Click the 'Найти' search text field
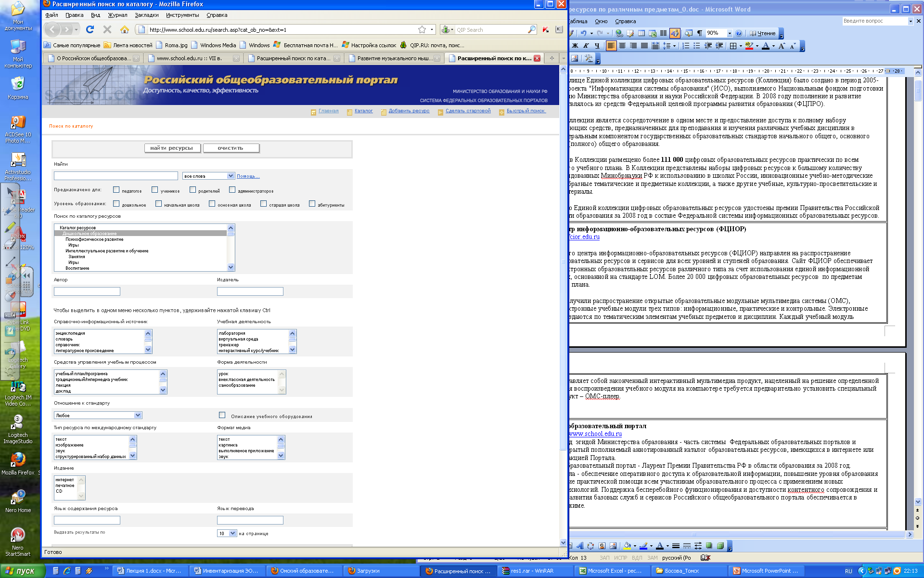The height and width of the screenshot is (578, 924). [x=116, y=176]
